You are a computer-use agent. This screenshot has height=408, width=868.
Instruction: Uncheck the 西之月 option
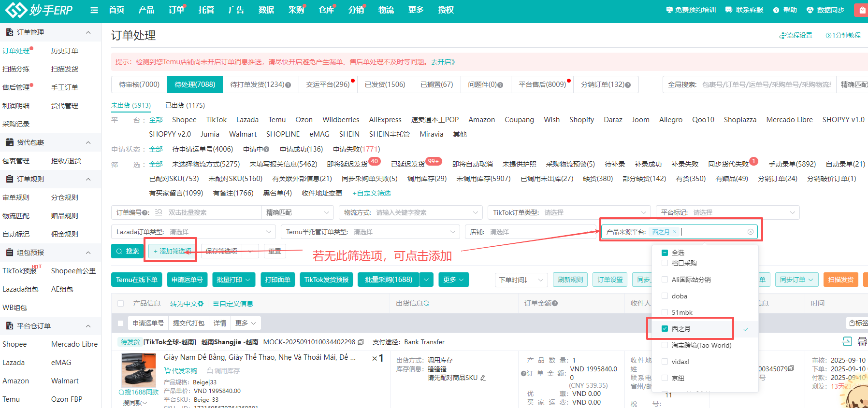(x=665, y=329)
